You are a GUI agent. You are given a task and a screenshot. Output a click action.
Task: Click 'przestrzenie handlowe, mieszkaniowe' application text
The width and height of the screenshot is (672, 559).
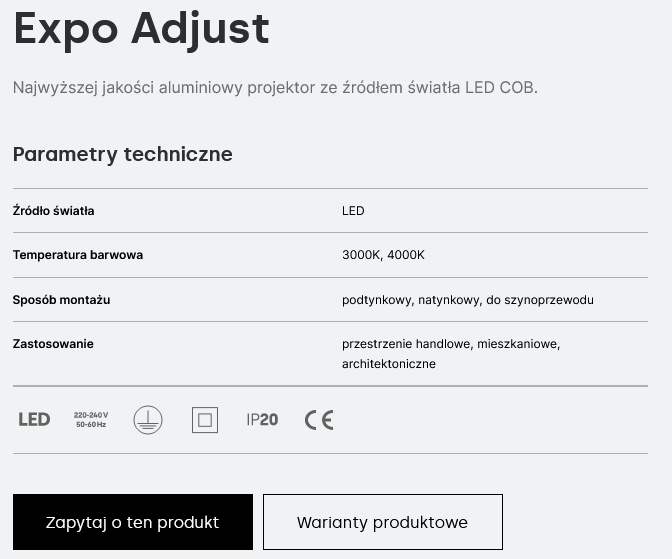click(450, 344)
